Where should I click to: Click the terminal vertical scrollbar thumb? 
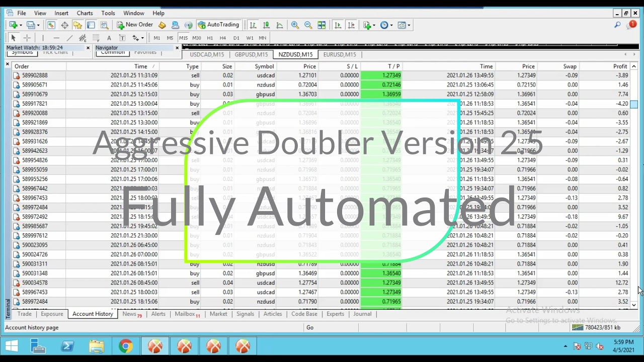click(634, 104)
